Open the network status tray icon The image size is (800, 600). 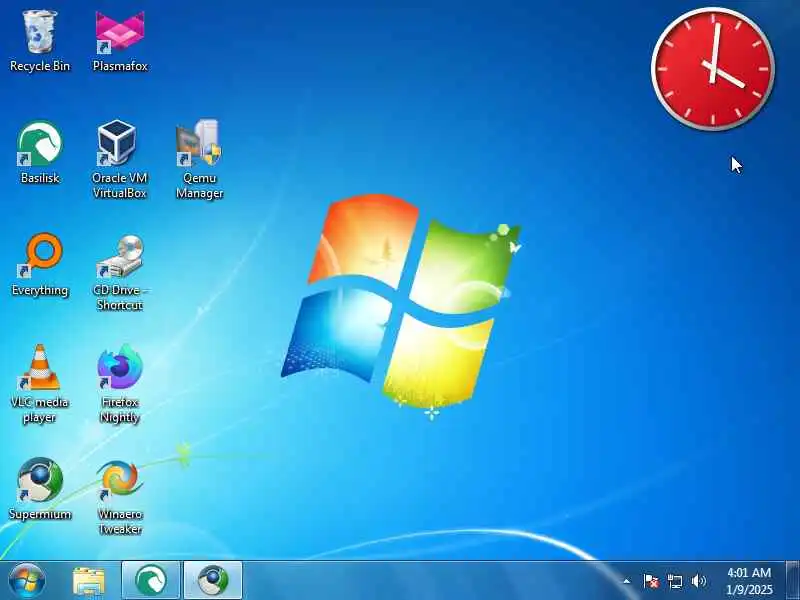pos(674,581)
